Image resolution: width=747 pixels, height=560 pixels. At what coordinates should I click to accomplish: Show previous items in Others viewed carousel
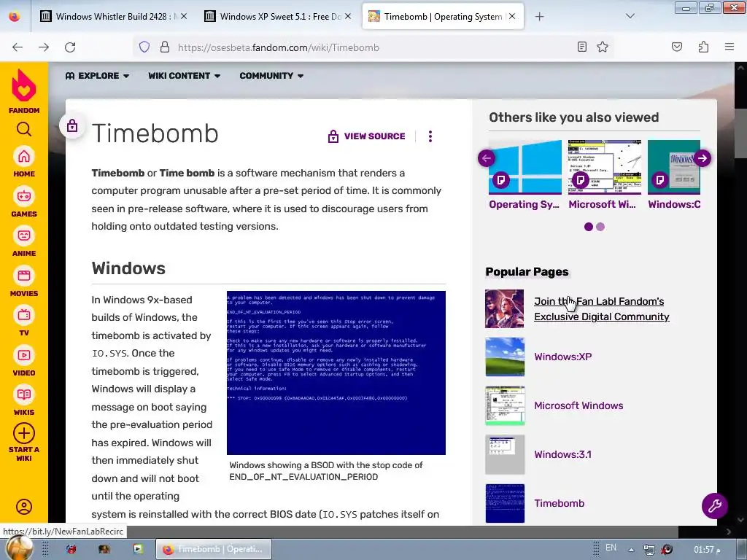[487, 158]
